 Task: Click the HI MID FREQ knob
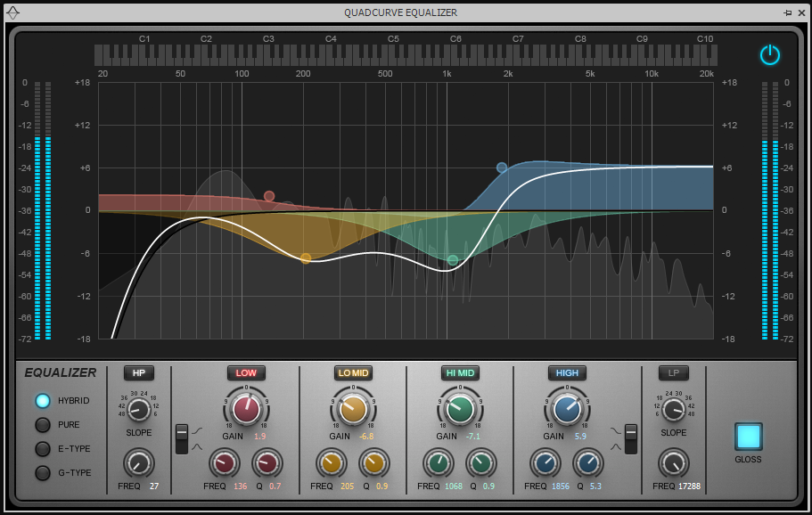pos(439,463)
